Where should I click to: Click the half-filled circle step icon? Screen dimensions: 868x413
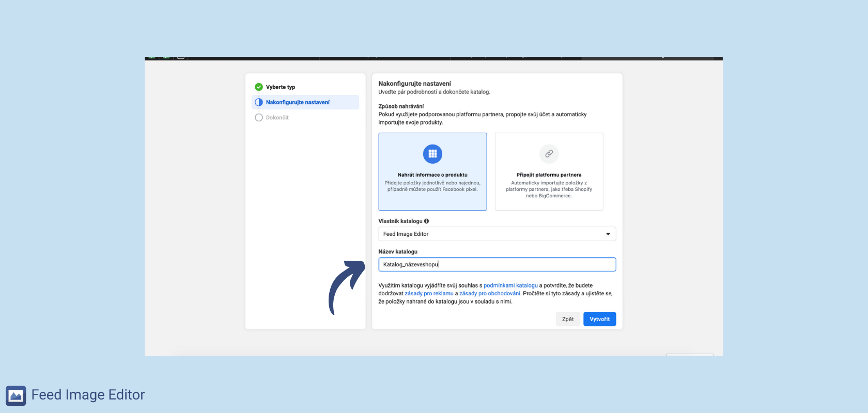click(x=259, y=102)
